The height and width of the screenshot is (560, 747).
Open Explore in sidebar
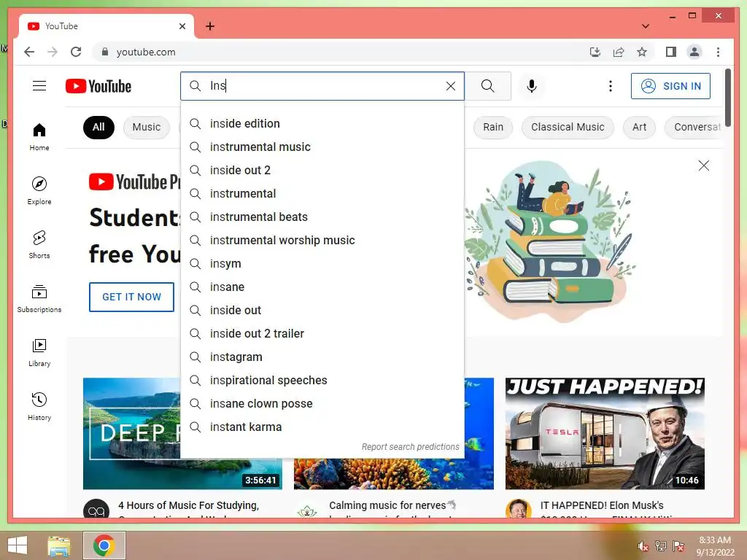point(39,191)
